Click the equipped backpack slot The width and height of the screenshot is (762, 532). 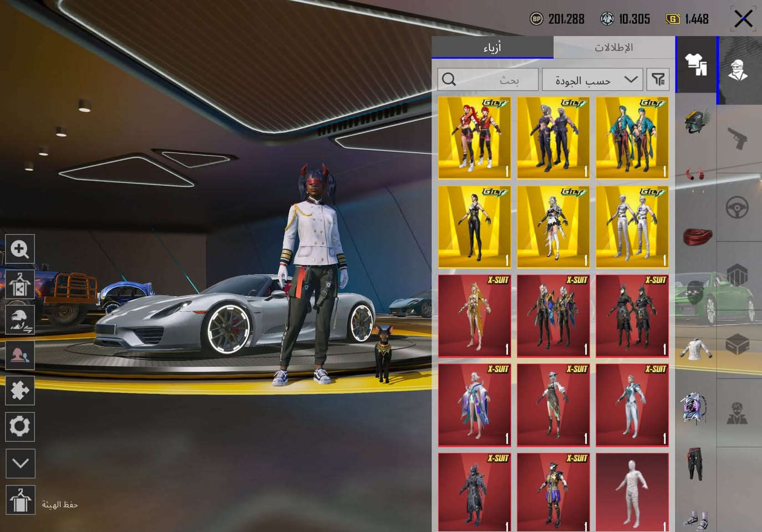(x=695, y=407)
